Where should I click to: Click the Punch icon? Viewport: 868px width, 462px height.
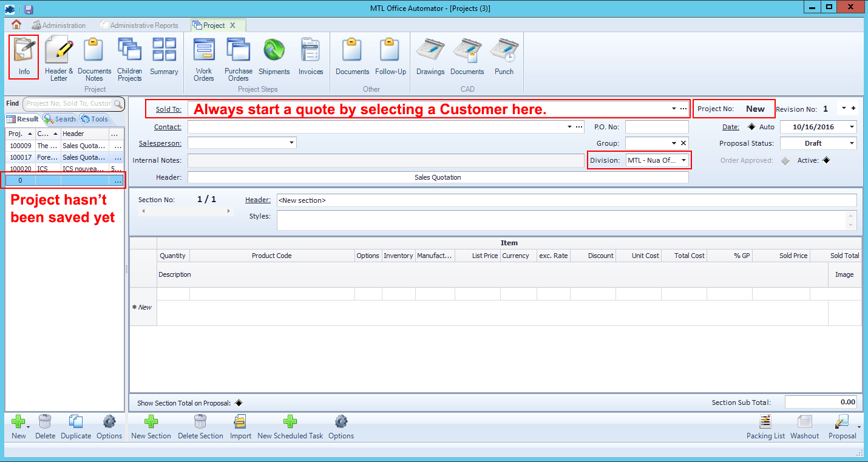504,57
